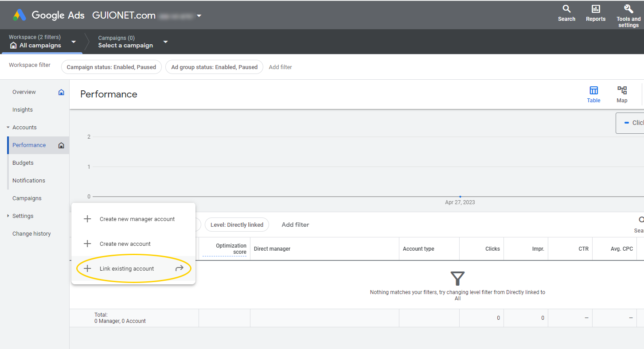Click the All campaigns home icon
Viewport: 644px width, 349px height.
tap(13, 46)
